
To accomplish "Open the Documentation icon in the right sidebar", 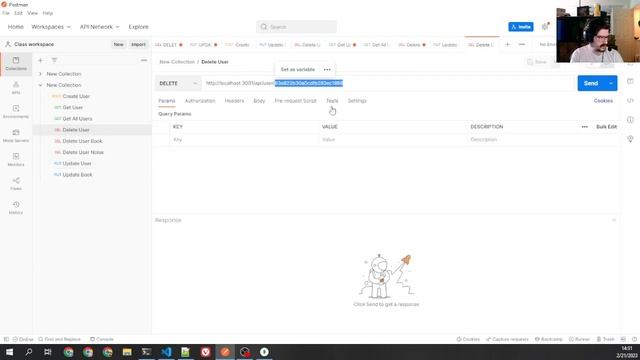I will point(630,81).
